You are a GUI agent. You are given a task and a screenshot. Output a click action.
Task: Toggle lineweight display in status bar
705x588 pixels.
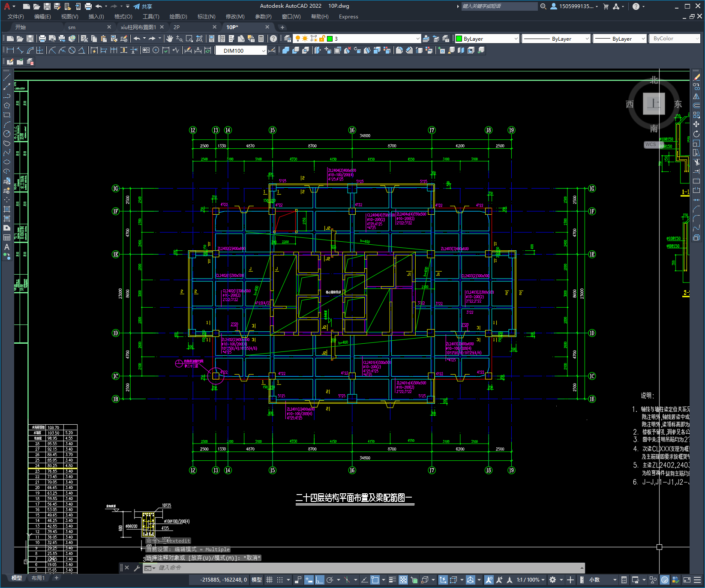click(392, 580)
